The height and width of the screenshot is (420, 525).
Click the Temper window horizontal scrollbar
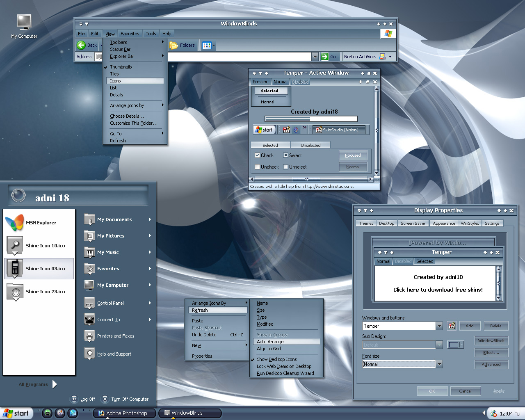312,179
